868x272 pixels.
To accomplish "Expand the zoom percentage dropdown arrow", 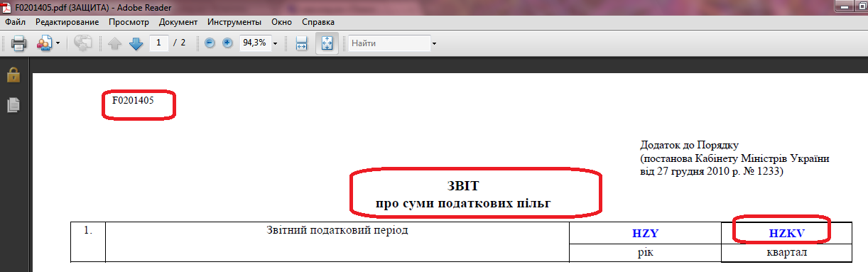I will (275, 43).
